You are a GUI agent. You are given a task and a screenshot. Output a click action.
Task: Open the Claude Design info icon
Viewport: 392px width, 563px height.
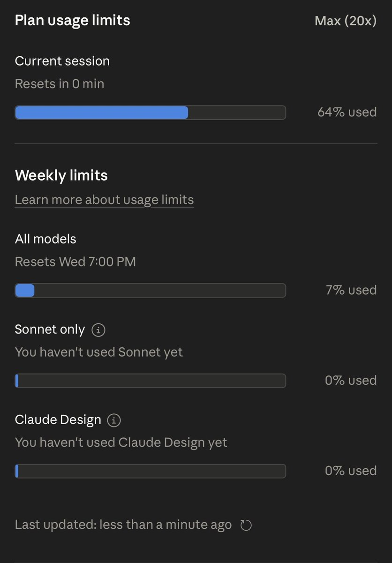pyautogui.click(x=114, y=420)
